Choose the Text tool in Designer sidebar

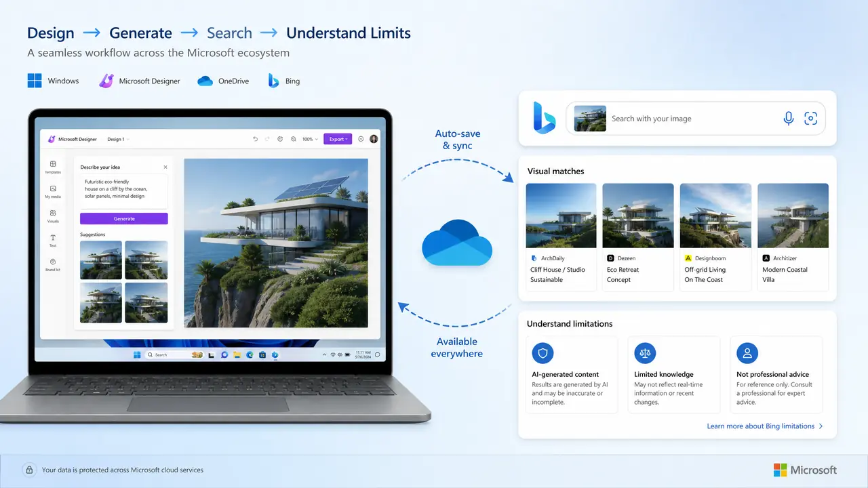tap(53, 240)
